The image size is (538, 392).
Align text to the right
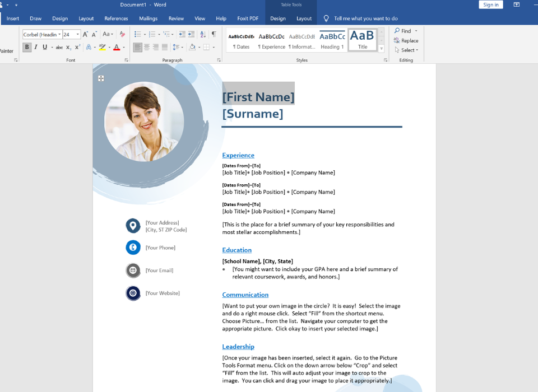156,48
